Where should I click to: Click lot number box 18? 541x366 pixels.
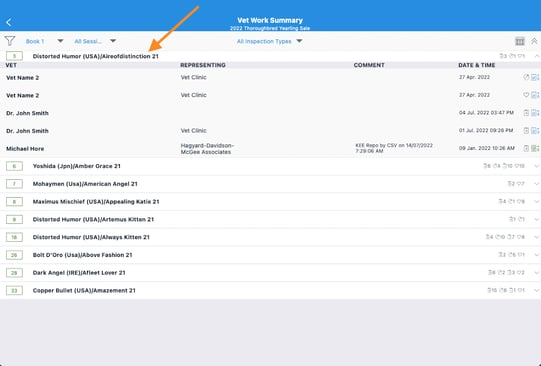pyautogui.click(x=14, y=237)
